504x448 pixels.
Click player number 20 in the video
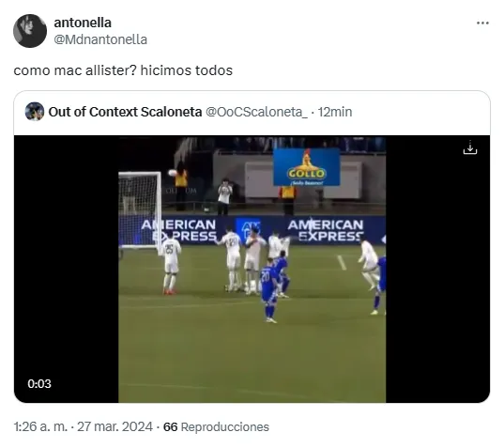(x=269, y=290)
